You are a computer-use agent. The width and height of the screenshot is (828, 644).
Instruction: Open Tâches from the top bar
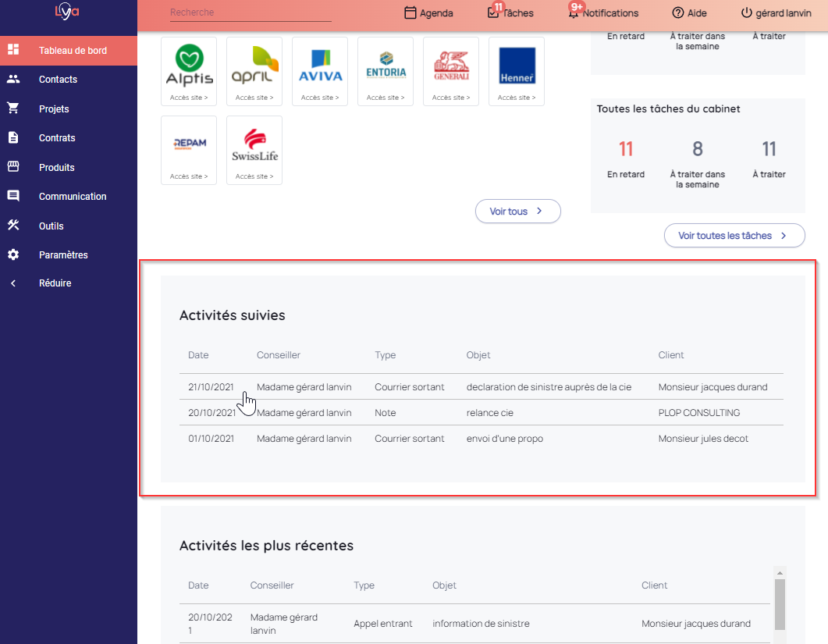pos(510,13)
